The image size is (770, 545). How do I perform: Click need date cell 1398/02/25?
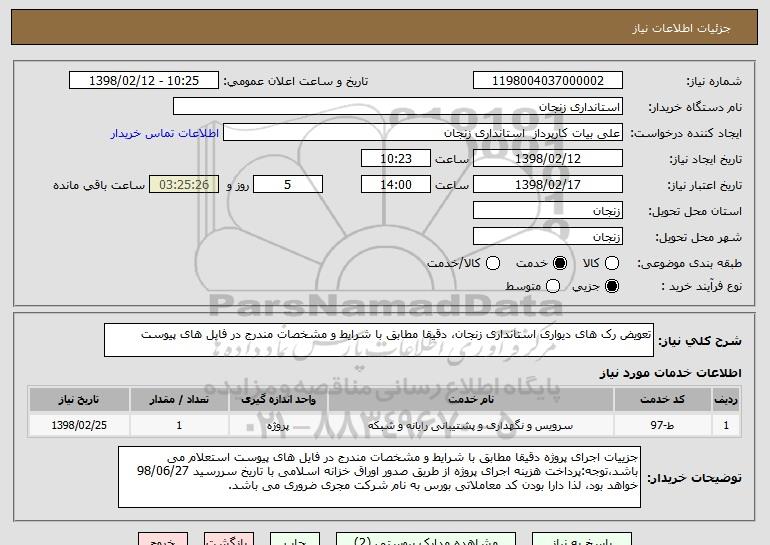(x=79, y=425)
